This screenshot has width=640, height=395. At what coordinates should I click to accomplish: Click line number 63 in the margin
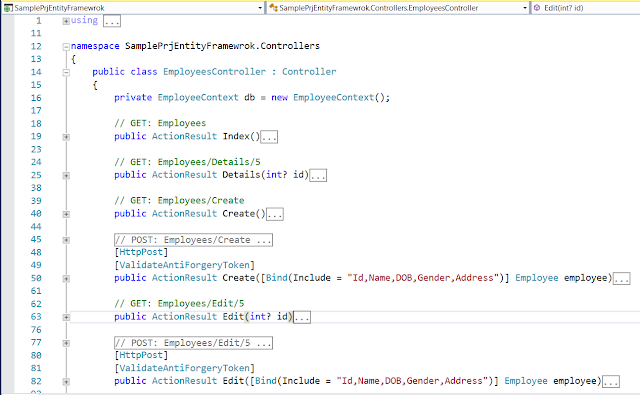click(36, 317)
